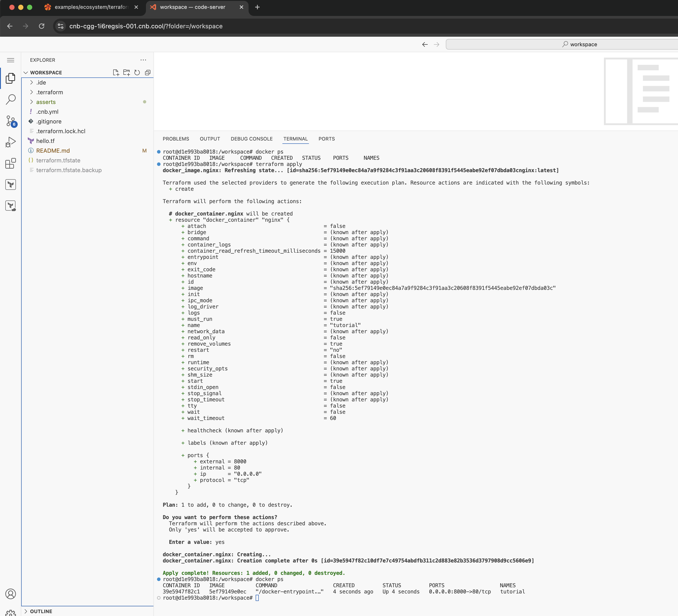Click the Refresh Explorer icon
This screenshot has width=678, height=616.
[137, 72]
